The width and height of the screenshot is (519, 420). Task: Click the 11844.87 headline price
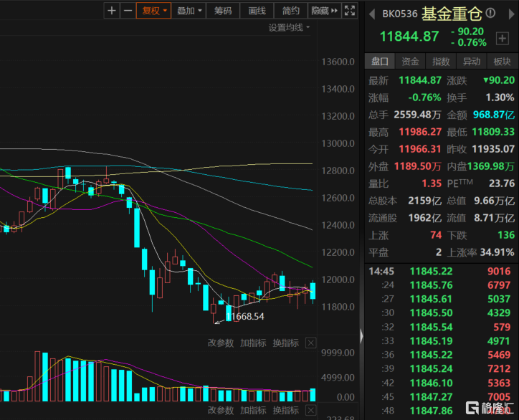[x=409, y=37]
